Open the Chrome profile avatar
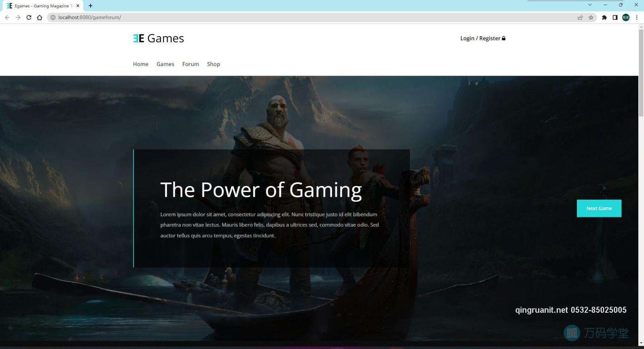Screen dimensions: 644x349 pyautogui.click(x=626, y=17)
